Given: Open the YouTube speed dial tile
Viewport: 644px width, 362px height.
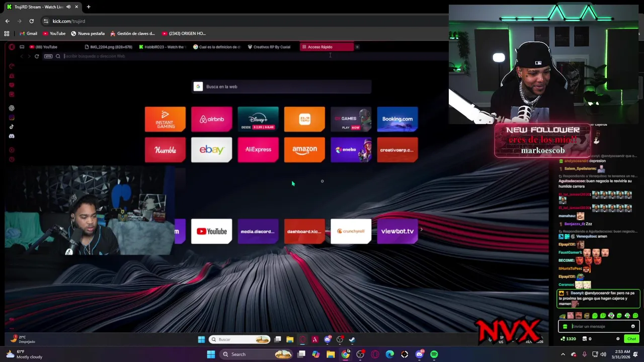Looking at the screenshot, I should point(211,231).
